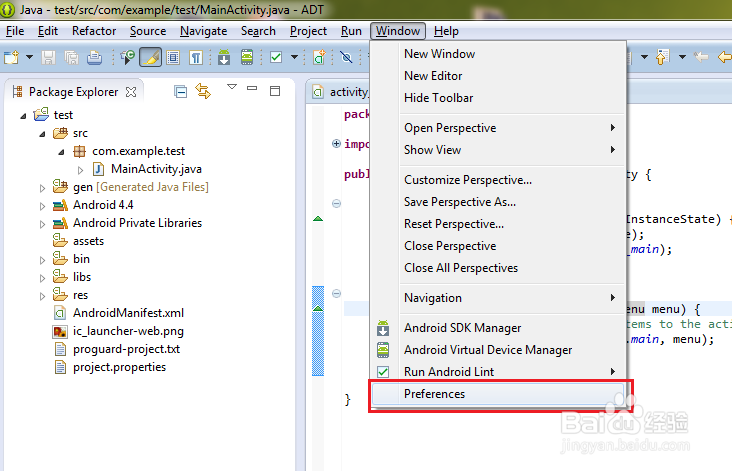
Task: Collapse the test project tree node
Action: 23,116
